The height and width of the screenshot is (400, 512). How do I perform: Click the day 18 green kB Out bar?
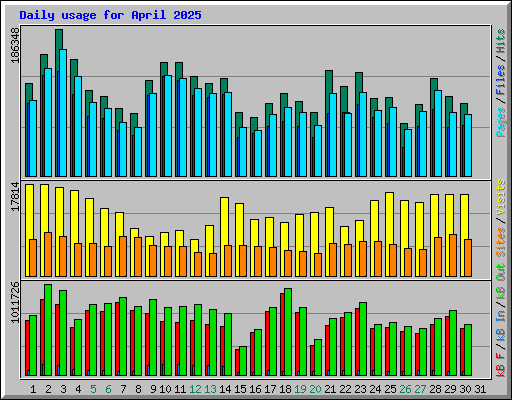288,332
